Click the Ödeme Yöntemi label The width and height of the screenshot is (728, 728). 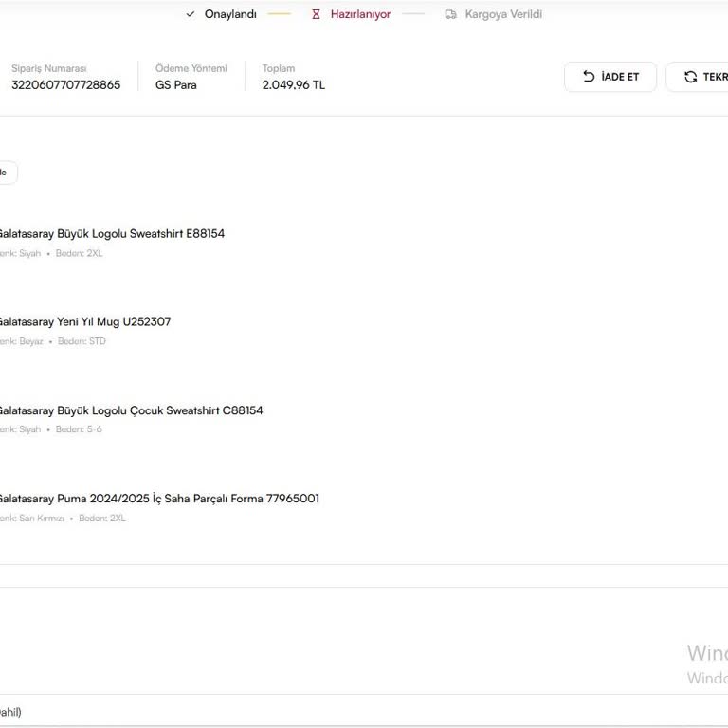pos(191,68)
